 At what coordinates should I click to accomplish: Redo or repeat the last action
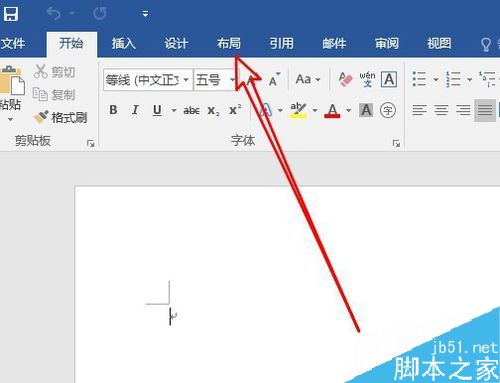click(100, 14)
